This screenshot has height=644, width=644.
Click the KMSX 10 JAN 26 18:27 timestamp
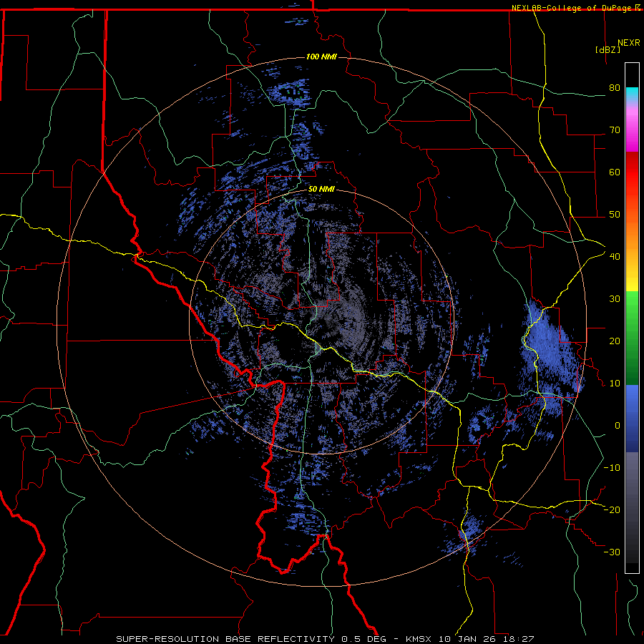[470, 639]
